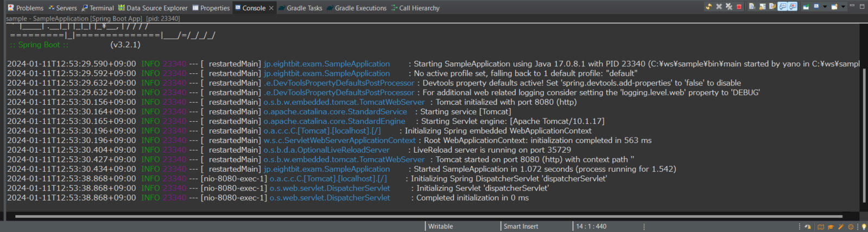Open dropdown next to Display Selected Console
Viewport: 868px width, 232px height.
click(x=825, y=7)
